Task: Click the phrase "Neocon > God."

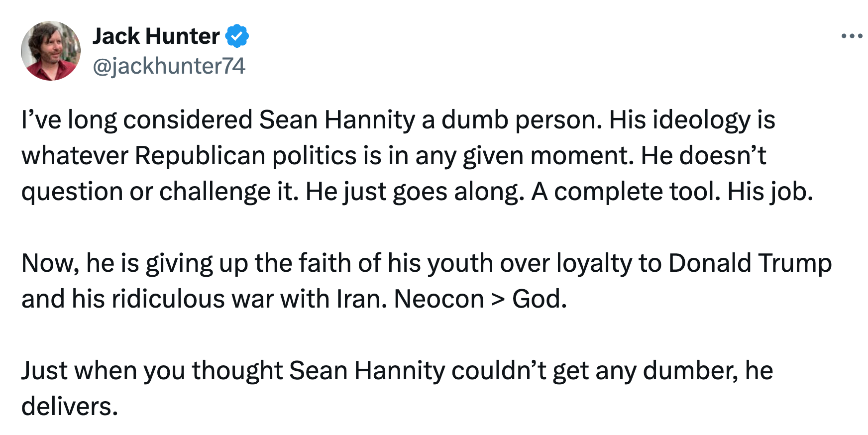Action: point(480,299)
